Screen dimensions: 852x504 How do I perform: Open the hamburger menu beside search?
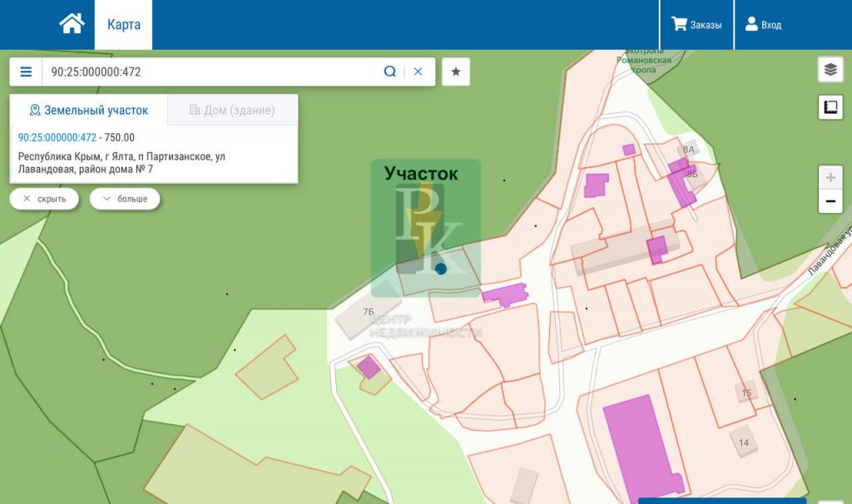click(x=26, y=72)
